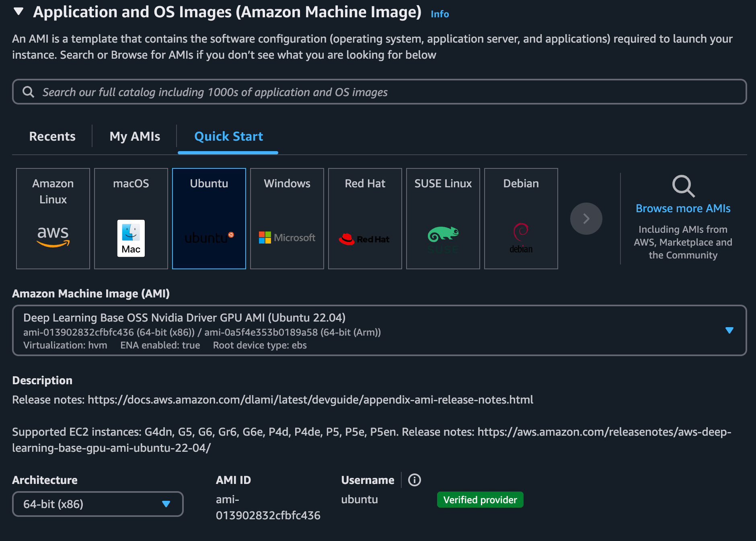Select the Debian AMI card
Viewport: 756px width, 541px height.
521,219
